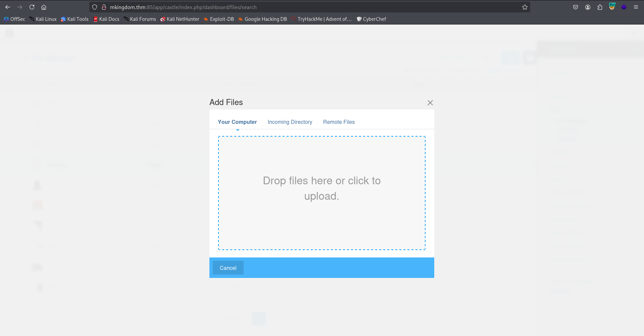Screen dimensions: 644x336
Task: Open the Firefox account icon
Action: 588,7
